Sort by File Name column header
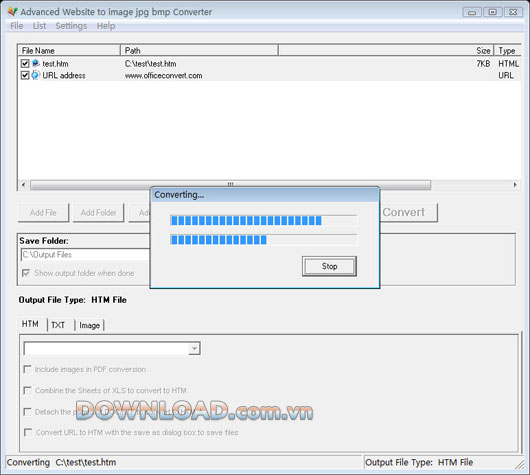Screen dimensions: 530x475 click(x=69, y=51)
